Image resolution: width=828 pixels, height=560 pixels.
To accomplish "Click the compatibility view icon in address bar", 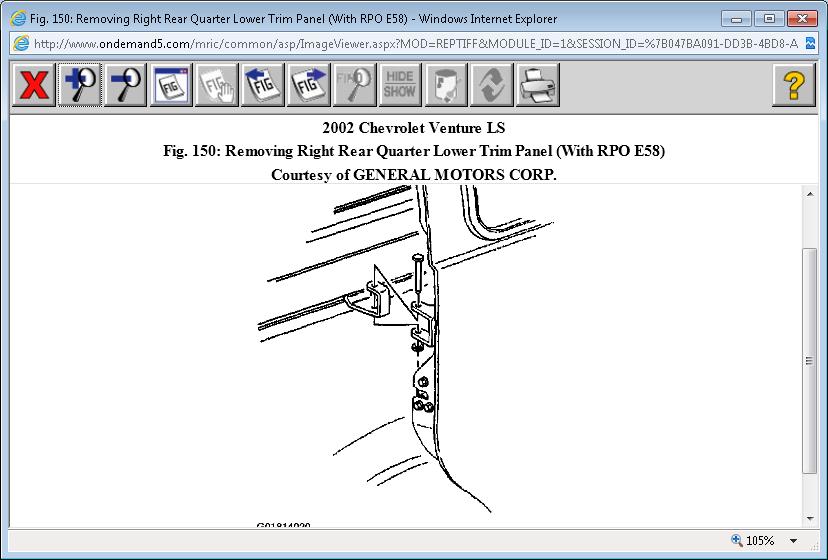I will [811, 44].
